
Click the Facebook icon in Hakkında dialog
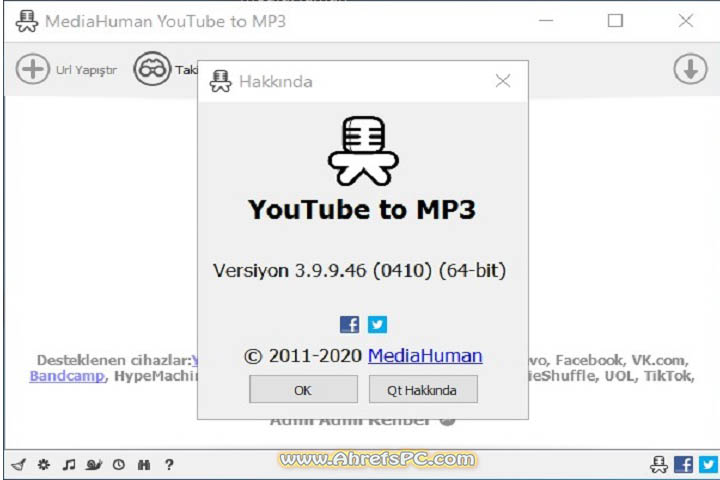pos(349,324)
